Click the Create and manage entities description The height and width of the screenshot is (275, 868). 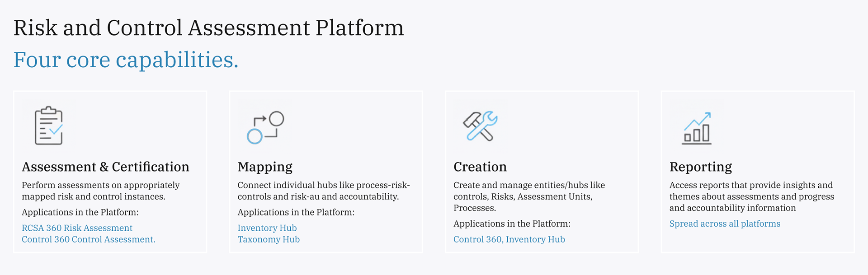point(529,196)
